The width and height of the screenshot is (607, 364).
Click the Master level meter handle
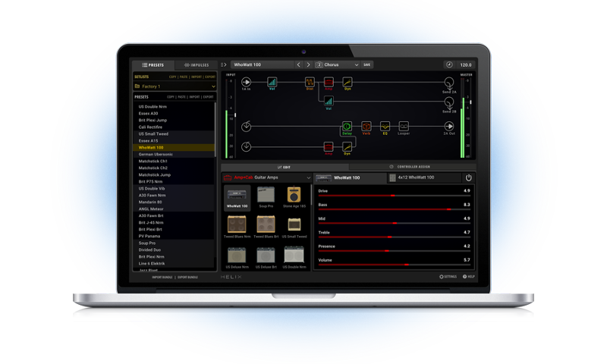point(470,102)
